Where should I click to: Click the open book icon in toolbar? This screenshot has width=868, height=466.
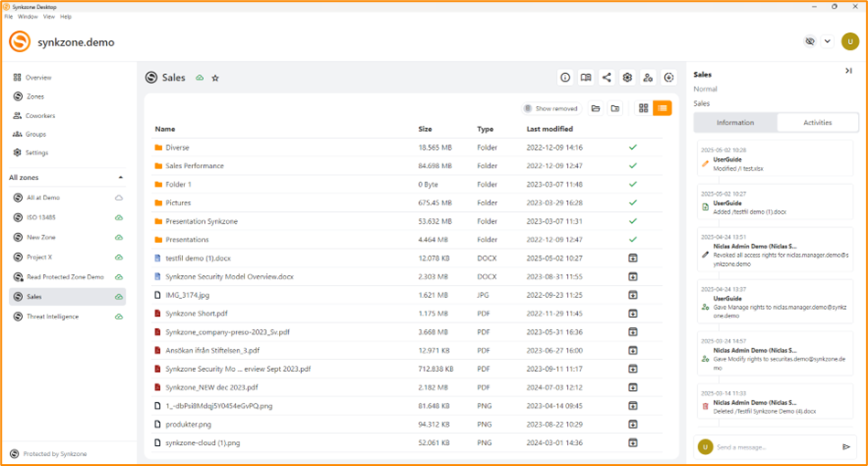[x=586, y=79]
